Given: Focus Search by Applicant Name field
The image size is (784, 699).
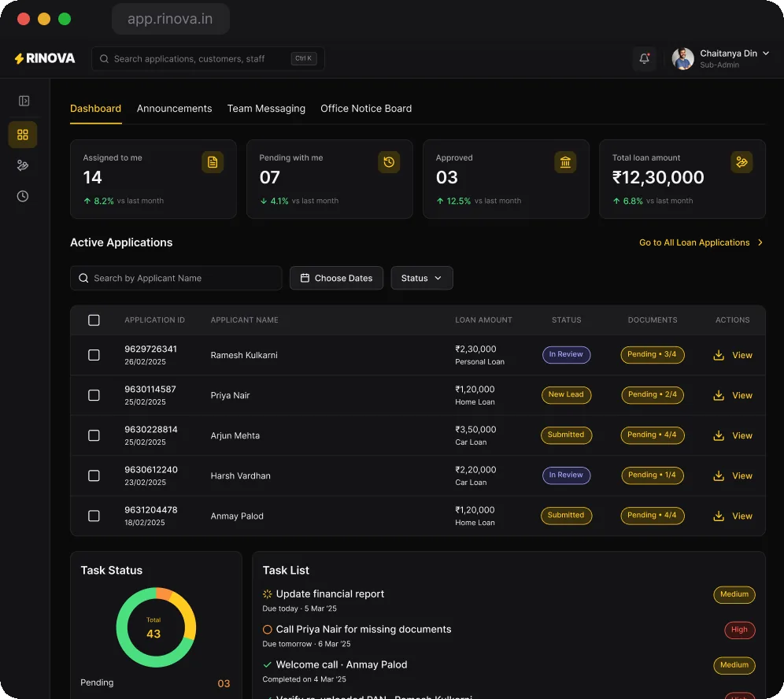Looking at the screenshot, I should click(x=176, y=278).
